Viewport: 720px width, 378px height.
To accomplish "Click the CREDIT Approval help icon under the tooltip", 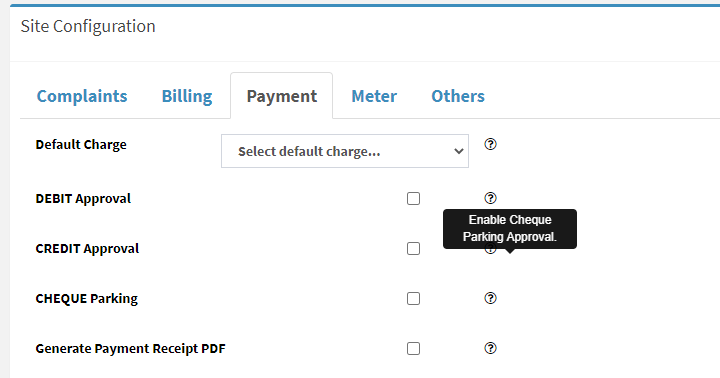I will tap(490, 251).
